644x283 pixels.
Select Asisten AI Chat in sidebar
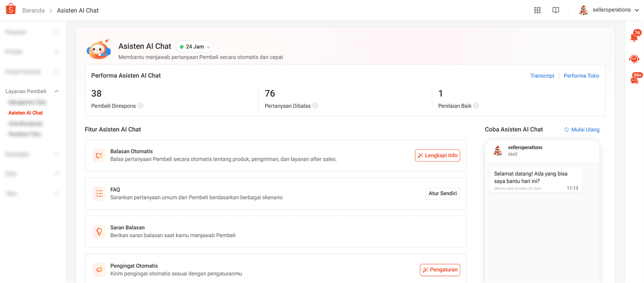point(26,113)
